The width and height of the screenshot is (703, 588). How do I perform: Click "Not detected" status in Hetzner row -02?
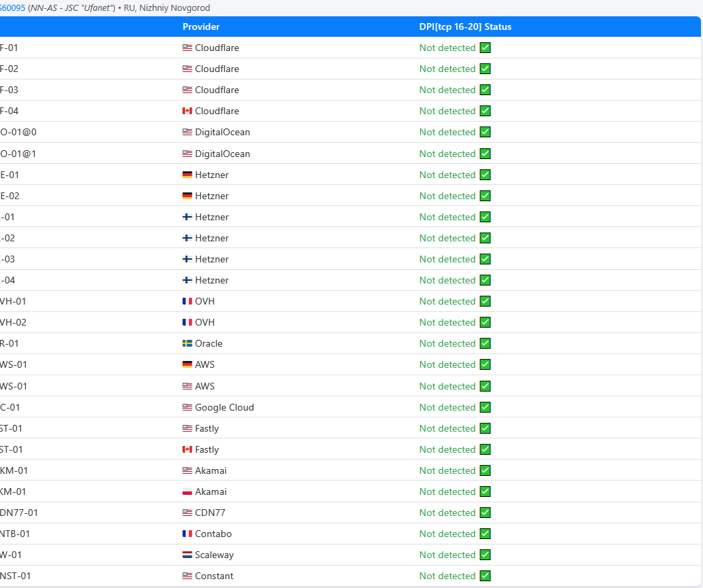point(447,238)
